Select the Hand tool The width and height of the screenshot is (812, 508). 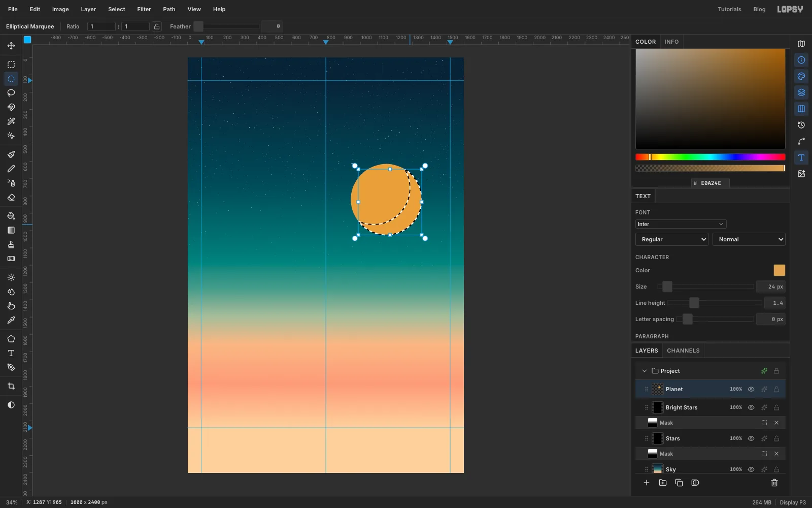[11, 306]
